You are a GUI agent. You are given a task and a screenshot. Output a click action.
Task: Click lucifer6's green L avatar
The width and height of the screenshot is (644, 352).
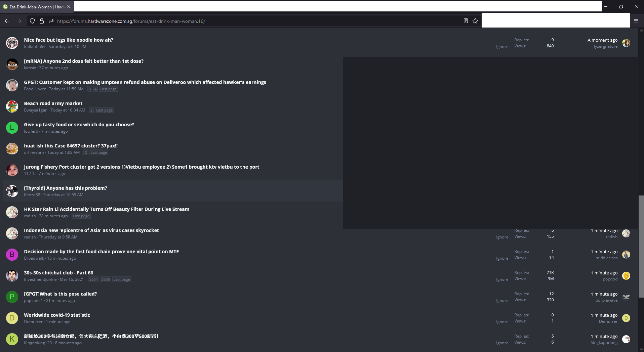point(12,128)
